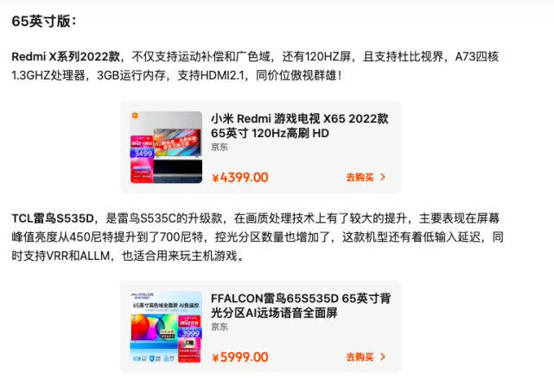Click the arrow chevron on the Redmi card

[x=383, y=177]
